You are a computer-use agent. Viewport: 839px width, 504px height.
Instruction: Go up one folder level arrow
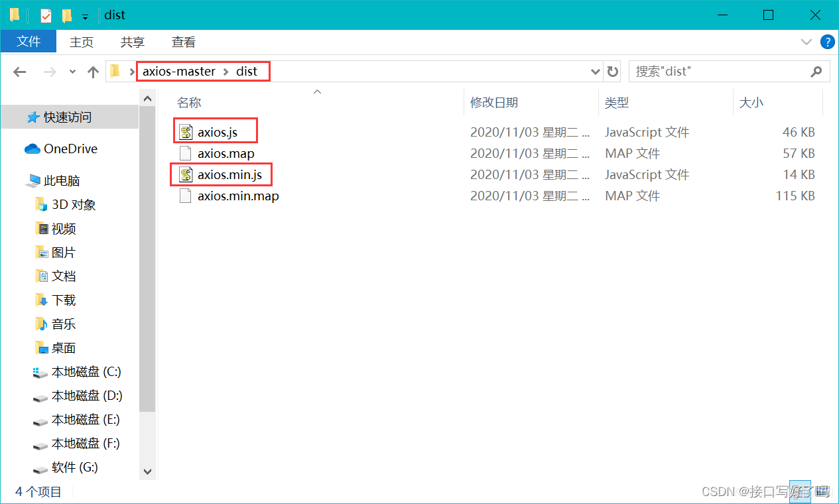pyautogui.click(x=93, y=72)
